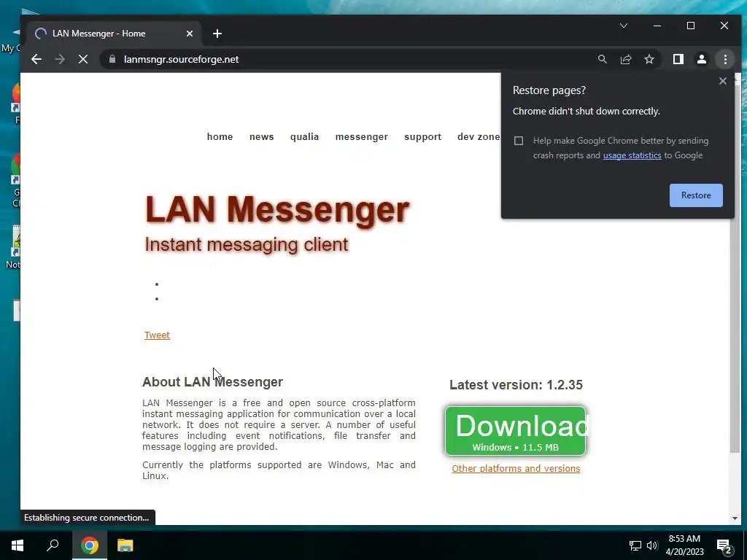This screenshot has width=747, height=560.
Task: Click the Tweet link
Action: tap(157, 335)
